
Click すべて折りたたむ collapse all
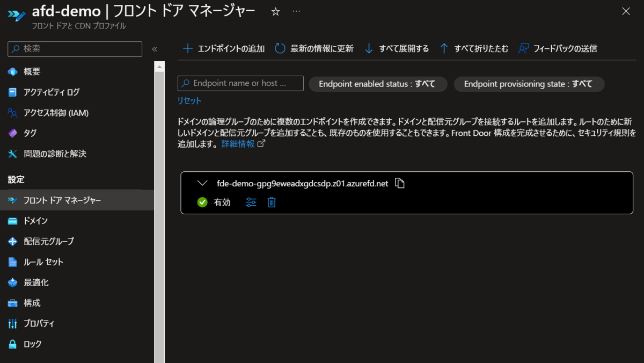[x=474, y=49]
